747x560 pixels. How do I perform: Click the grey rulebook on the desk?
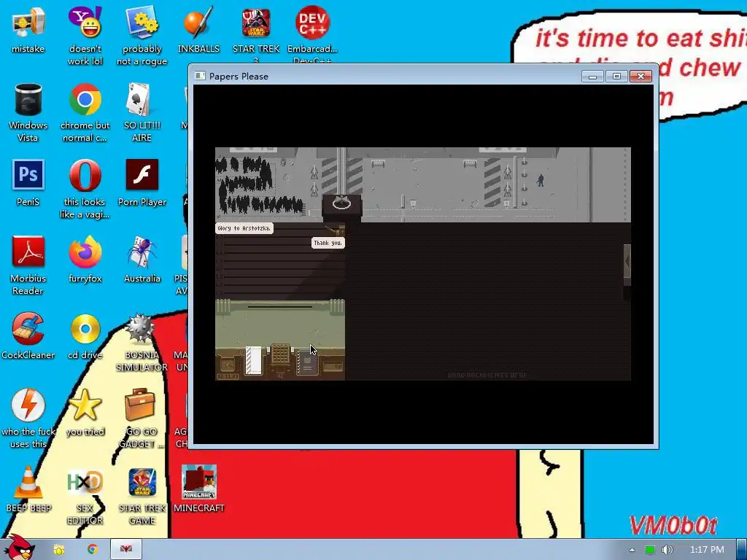click(307, 362)
